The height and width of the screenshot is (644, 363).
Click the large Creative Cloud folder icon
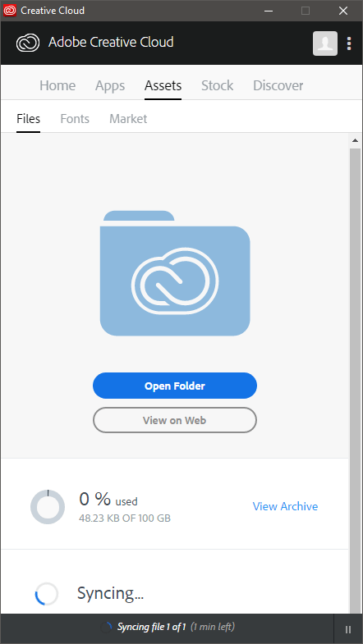tap(175, 273)
